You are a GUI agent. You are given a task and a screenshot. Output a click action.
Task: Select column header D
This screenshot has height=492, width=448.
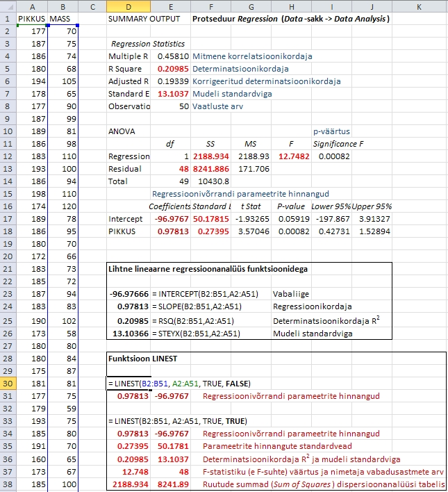click(x=128, y=6)
